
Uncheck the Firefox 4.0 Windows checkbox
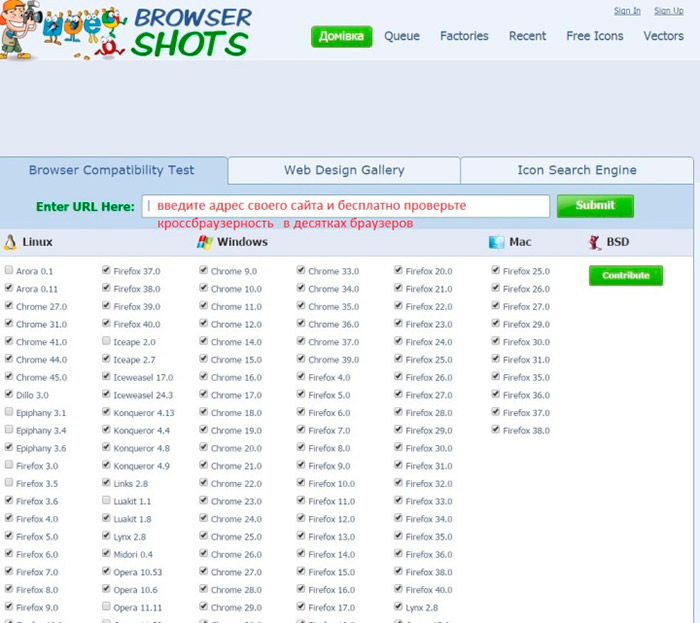[x=300, y=376]
